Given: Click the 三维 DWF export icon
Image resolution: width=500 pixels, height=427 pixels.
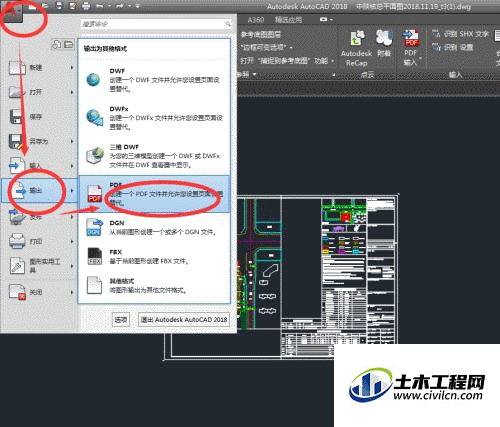Looking at the screenshot, I should (x=95, y=156).
